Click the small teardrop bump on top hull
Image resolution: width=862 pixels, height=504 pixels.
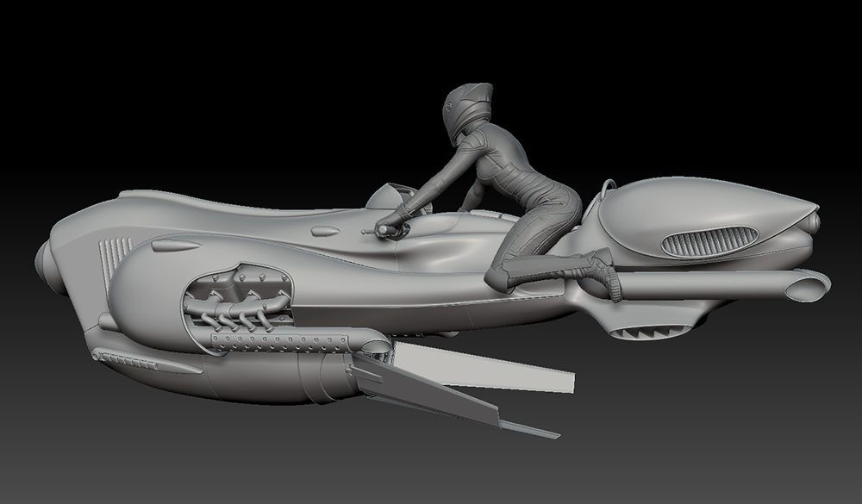click(x=321, y=230)
